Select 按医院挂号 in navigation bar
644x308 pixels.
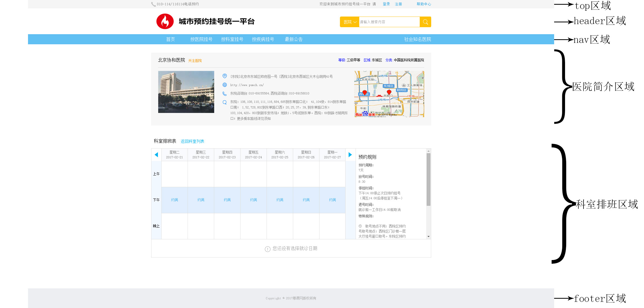(x=201, y=39)
